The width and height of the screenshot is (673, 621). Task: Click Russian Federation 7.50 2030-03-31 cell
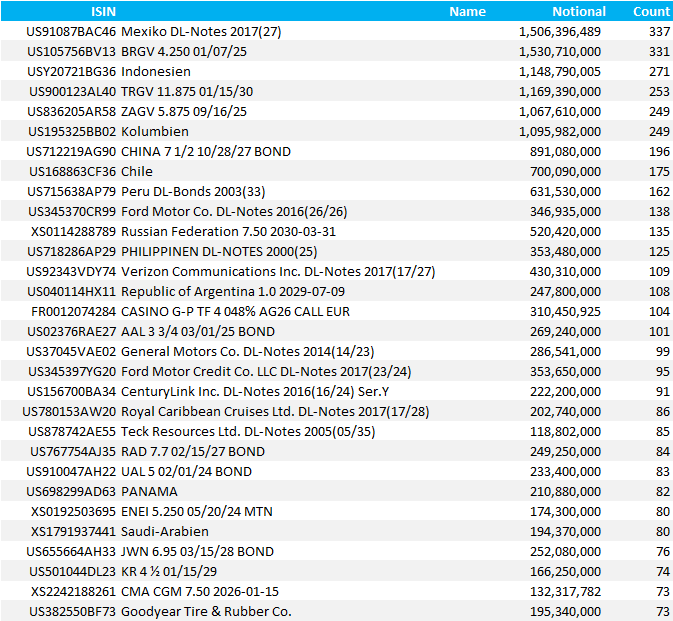[228, 232]
